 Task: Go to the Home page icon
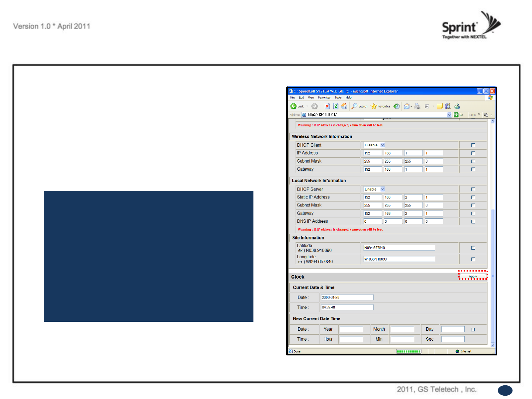coord(344,106)
